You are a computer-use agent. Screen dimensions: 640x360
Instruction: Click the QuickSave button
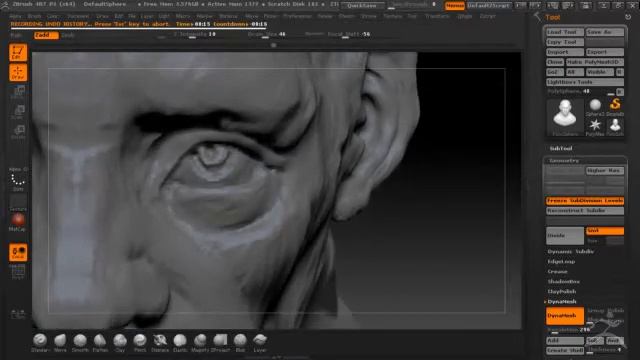coord(362,6)
